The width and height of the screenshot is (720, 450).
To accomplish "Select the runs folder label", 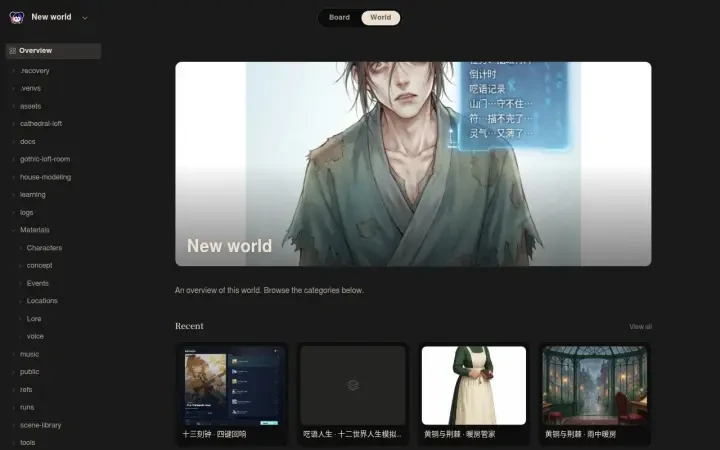I will [x=27, y=407].
